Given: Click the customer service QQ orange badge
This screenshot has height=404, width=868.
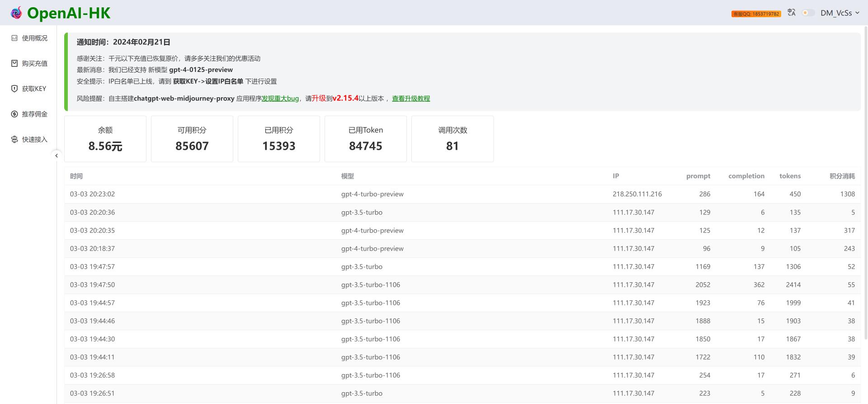Looking at the screenshot, I should (756, 14).
